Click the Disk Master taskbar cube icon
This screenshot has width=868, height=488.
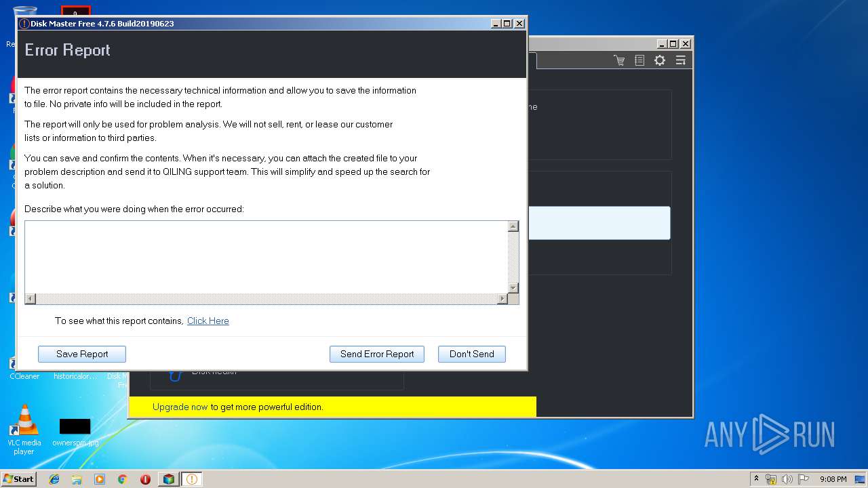click(168, 479)
